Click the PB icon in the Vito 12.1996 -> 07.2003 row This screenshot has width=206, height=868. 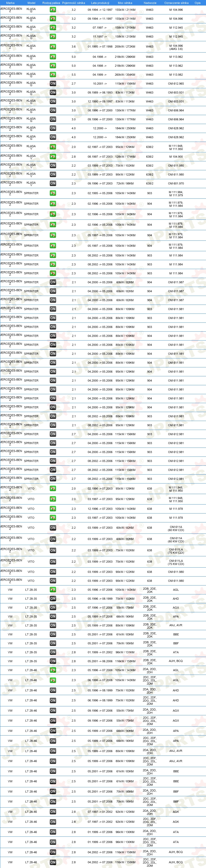(x=53, y=509)
